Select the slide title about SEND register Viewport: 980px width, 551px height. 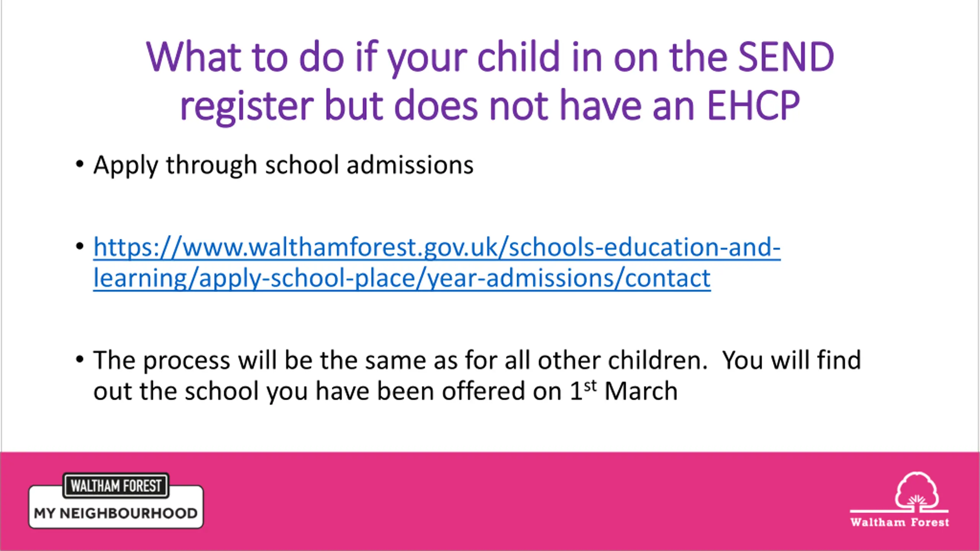tap(490, 81)
